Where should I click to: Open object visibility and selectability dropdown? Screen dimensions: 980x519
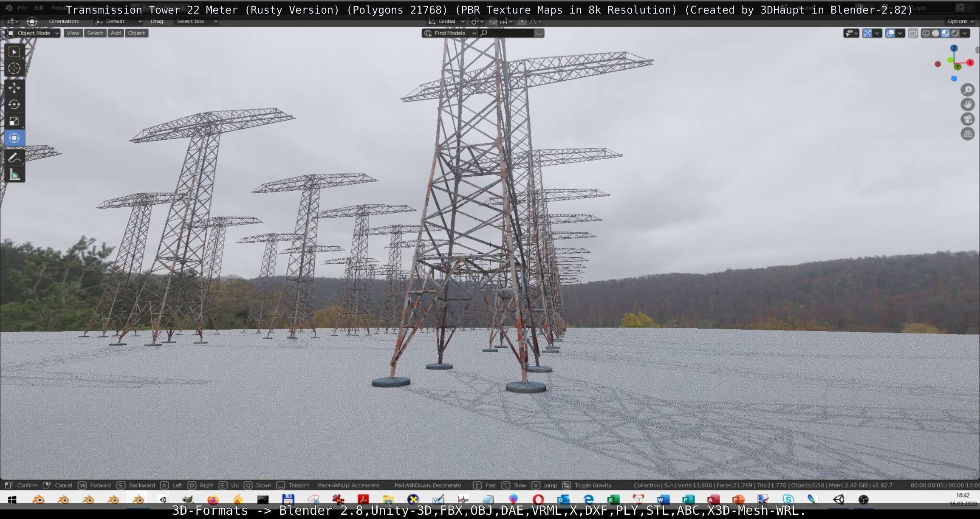(851, 33)
